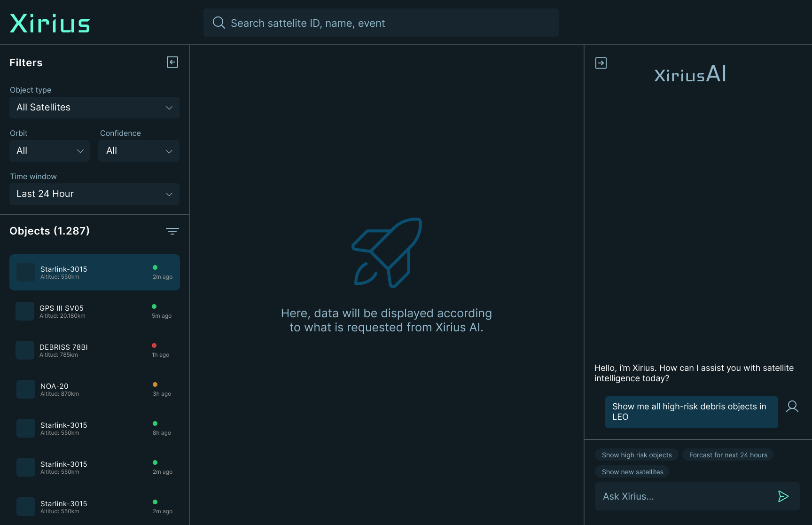Click the Show new satellites suggestion
Viewport: 812px width, 525px height.
pyautogui.click(x=632, y=472)
